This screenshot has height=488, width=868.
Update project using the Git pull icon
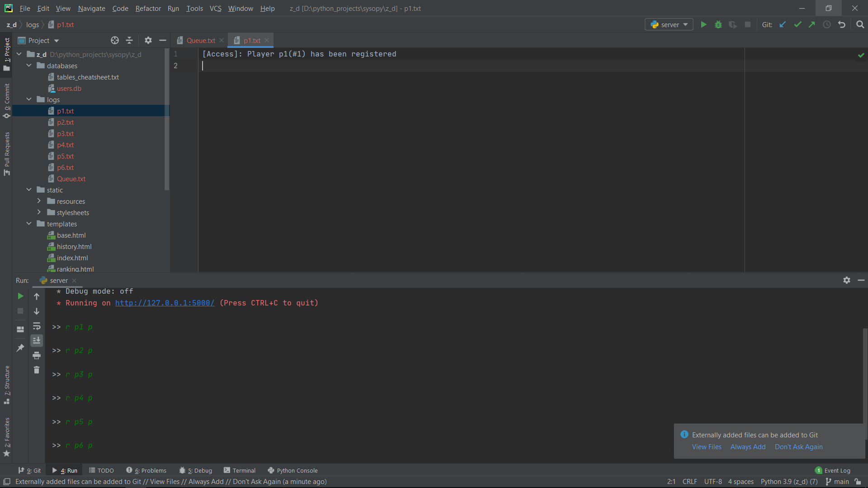coord(783,24)
